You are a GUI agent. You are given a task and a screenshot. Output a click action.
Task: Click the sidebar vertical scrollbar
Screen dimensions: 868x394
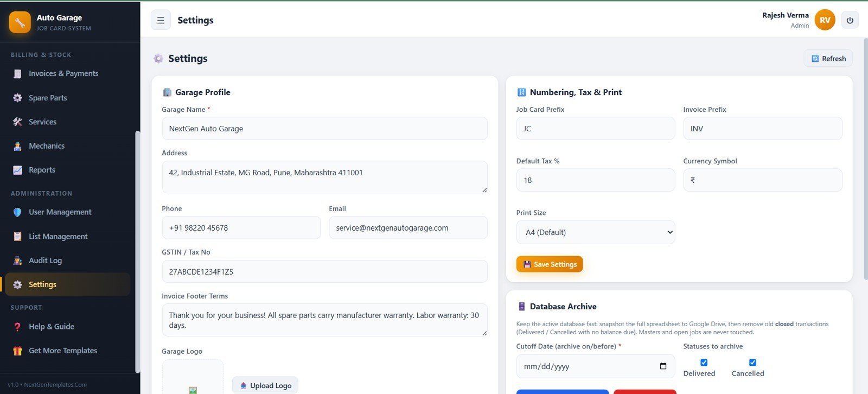(137, 252)
